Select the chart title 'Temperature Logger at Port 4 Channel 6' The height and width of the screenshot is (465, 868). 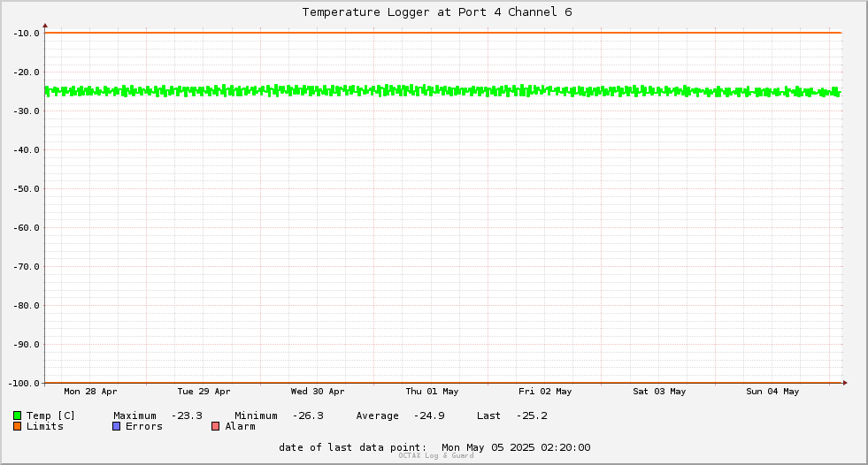click(437, 12)
